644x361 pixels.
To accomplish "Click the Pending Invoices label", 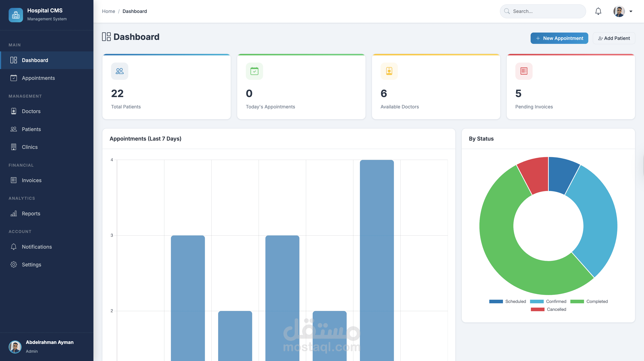I will [x=534, y=107].
